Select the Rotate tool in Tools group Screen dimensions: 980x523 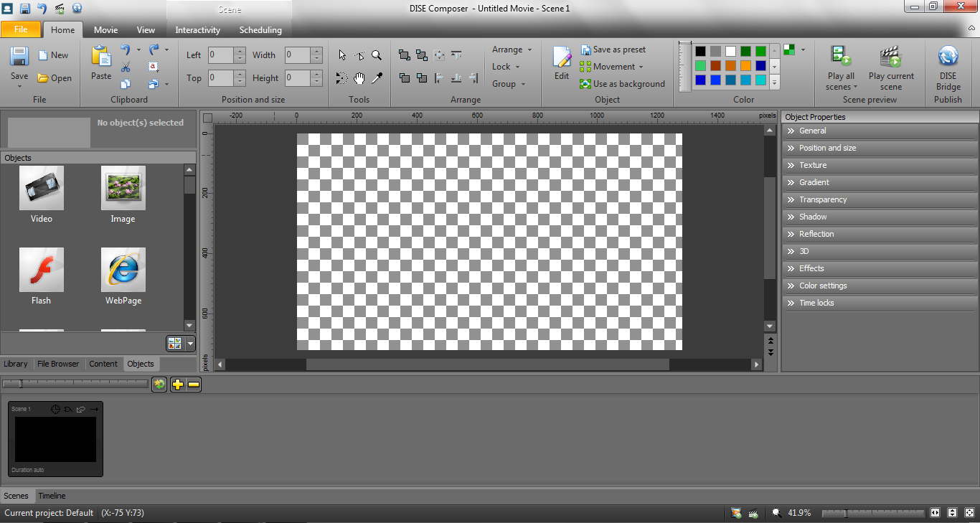click(x=342, y=77)
